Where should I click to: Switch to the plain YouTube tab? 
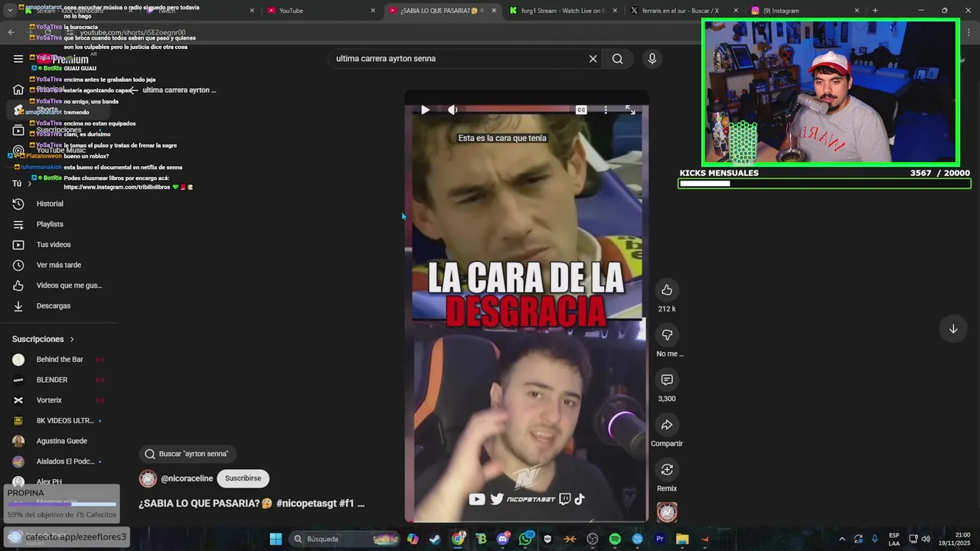(322, 11)
